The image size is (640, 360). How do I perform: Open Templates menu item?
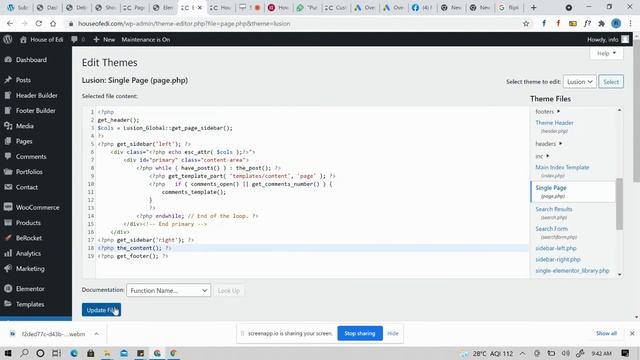pos(30,304)
